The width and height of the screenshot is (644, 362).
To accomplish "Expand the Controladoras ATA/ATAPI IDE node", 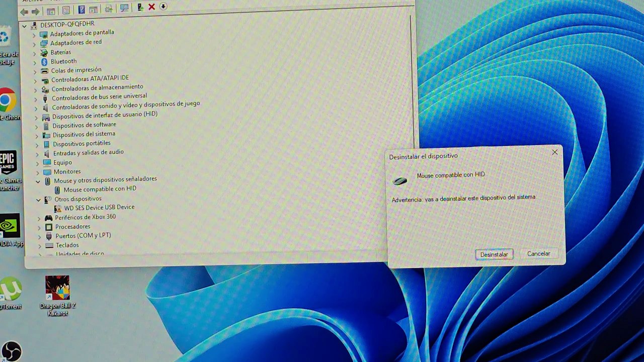I will tap(35, 81).
